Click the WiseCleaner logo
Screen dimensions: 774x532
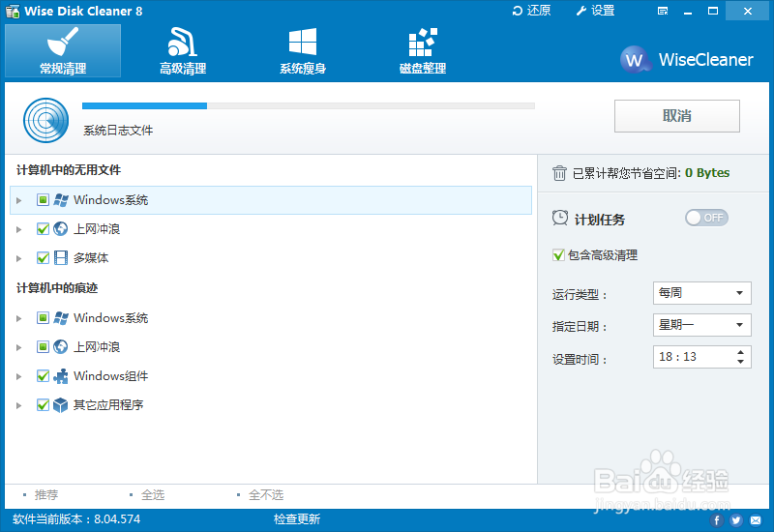[x=687, y=60]
